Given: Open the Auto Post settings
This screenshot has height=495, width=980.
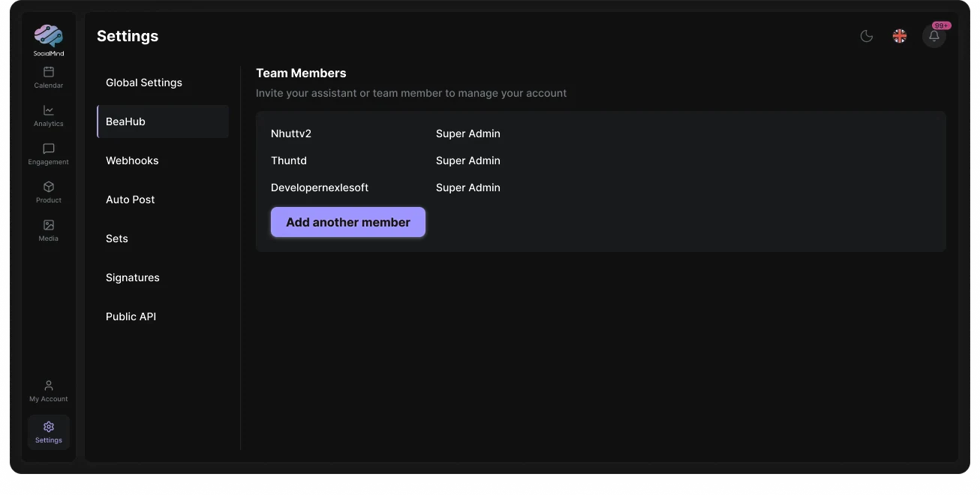Looking at the screenshot, I should coord(163,199).
